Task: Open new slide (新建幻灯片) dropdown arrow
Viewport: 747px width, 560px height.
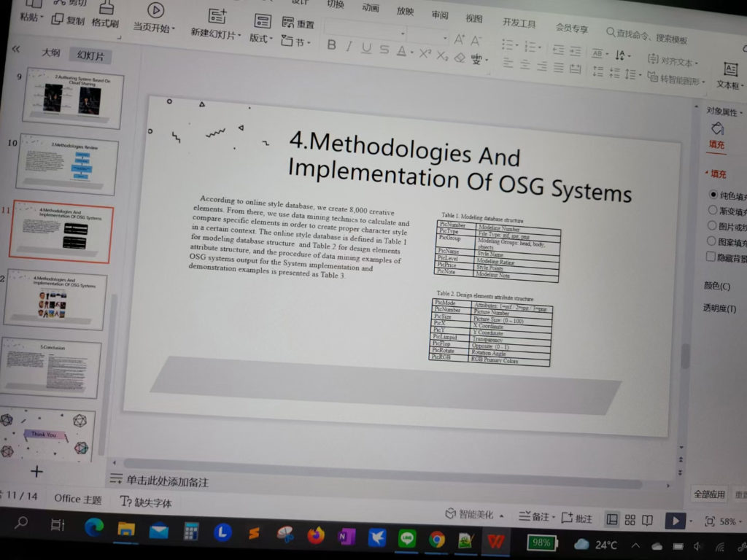Action: pos(239,35)
